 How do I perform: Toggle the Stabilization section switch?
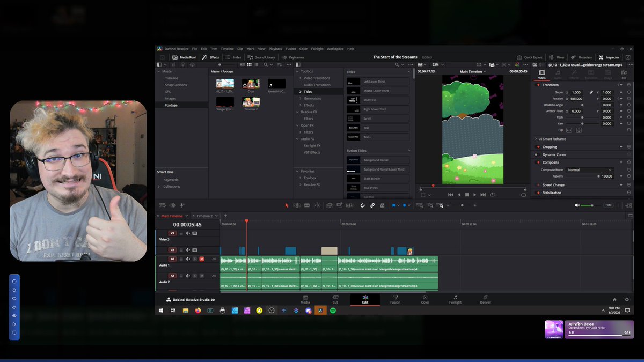(538, 193)
